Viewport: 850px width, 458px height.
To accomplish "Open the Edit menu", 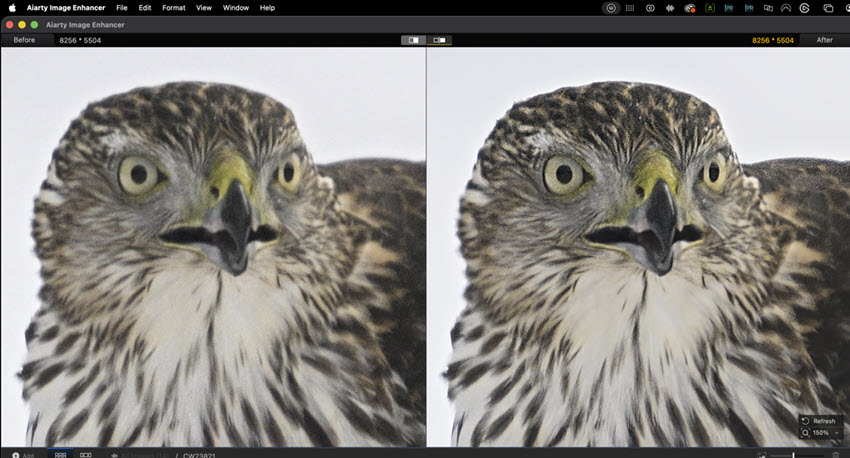I will click(x=145, y=8).
